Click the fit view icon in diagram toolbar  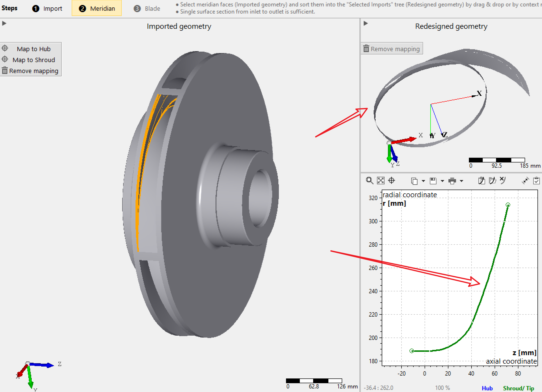[x=381, y=181]
